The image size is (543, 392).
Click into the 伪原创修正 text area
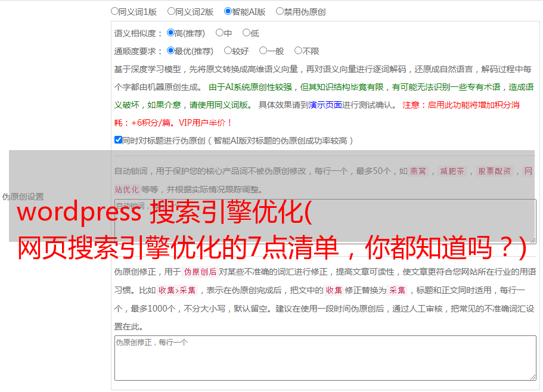pos(325,358)
